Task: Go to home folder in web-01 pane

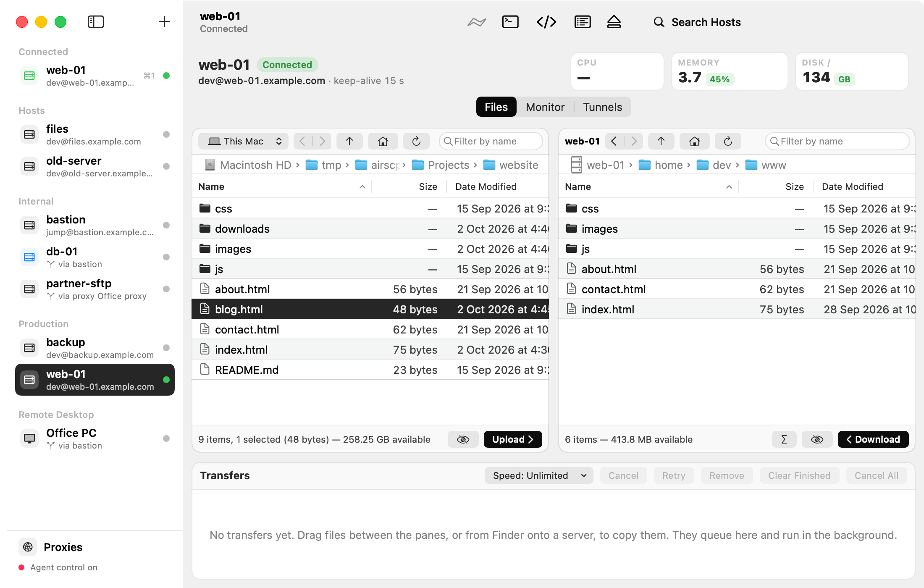Action: (695, 141)
